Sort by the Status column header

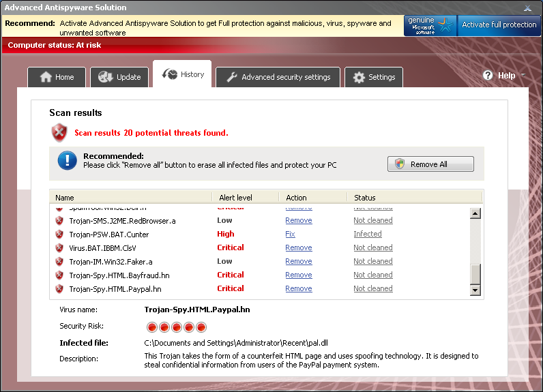click(x=415, y=198)
